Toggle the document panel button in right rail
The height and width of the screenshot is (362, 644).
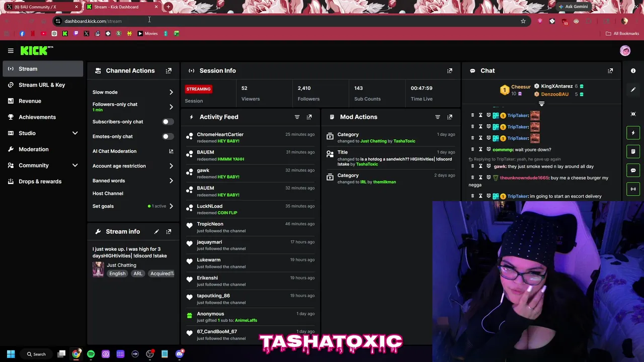pos(633,151)
